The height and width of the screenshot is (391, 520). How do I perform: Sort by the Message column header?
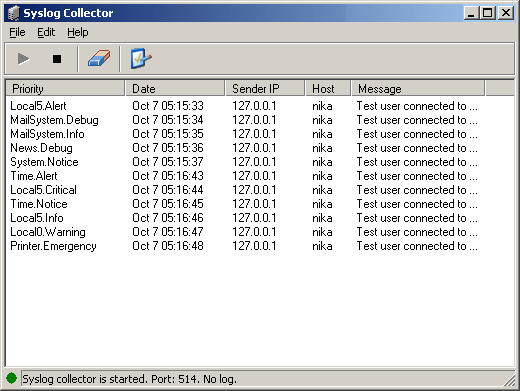pos(418,89)
